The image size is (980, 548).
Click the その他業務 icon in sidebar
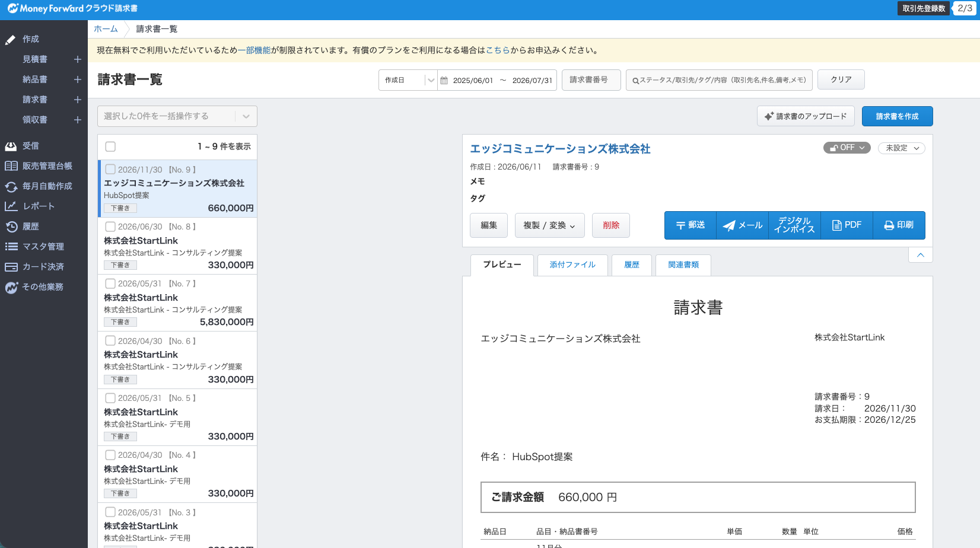point(11,288)
